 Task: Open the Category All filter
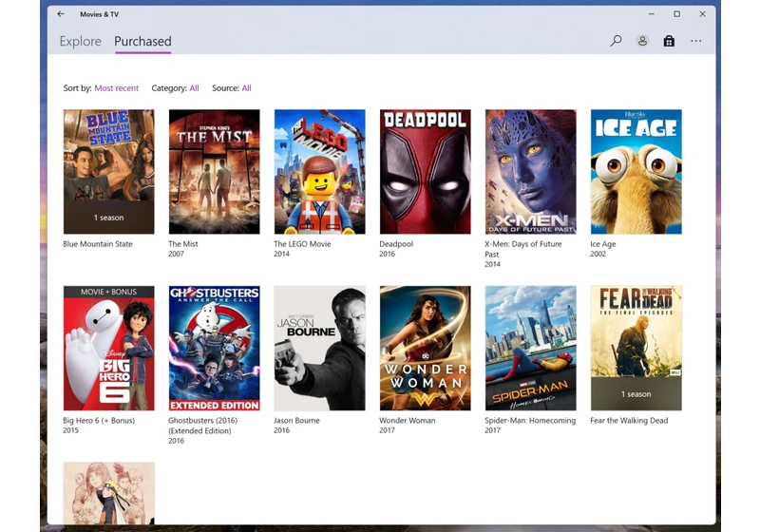pyautogui.click(x=195, y=88)
